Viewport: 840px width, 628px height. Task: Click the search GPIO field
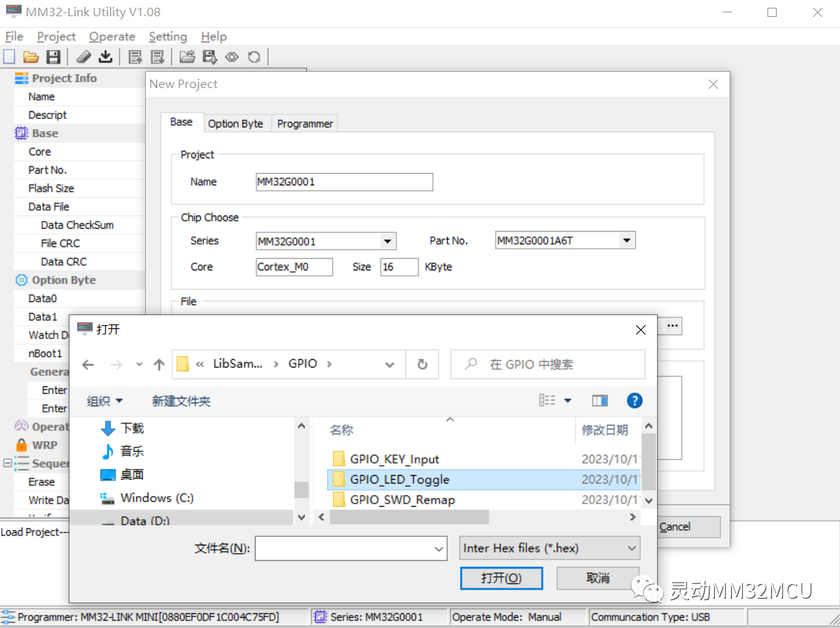click(547, 365)
